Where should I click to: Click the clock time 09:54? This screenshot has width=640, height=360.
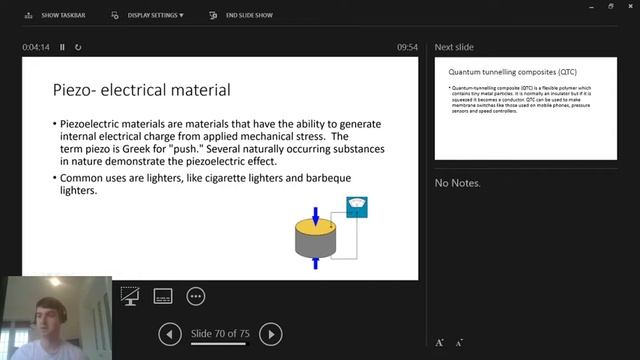click(x=407, y=47)
